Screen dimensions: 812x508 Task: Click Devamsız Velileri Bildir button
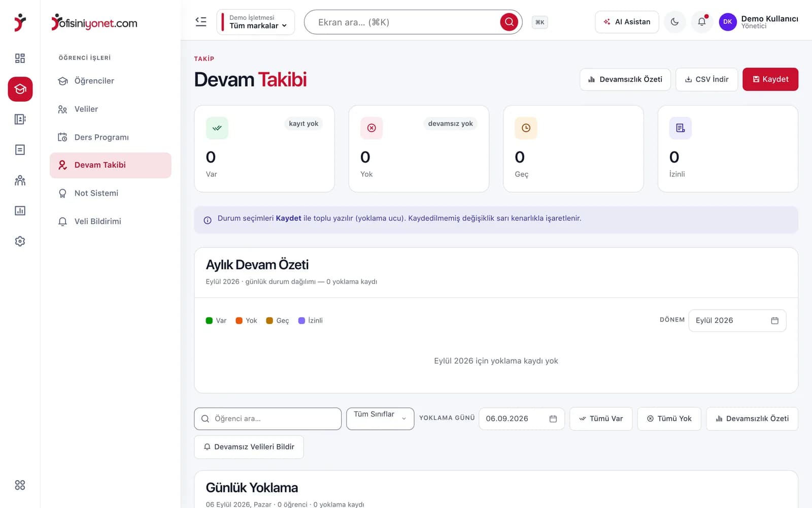pos(249,447)
